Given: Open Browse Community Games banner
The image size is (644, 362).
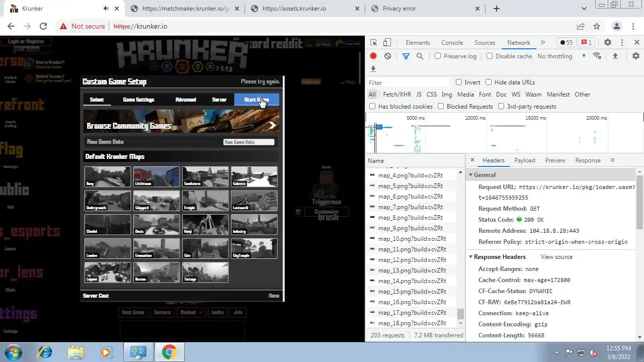Looking at the screenshot, I should (x=181, y=121).
